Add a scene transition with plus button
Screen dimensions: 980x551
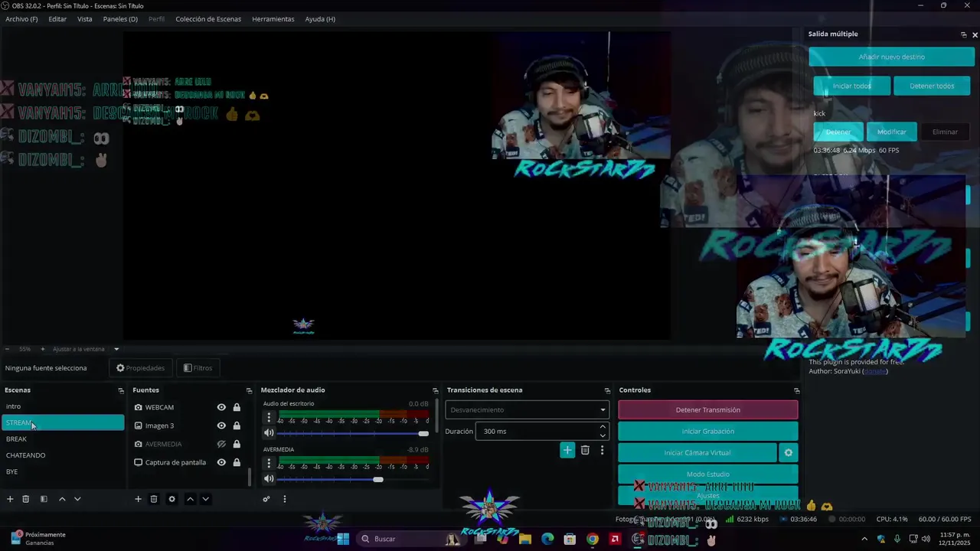[x=567, y=450]
